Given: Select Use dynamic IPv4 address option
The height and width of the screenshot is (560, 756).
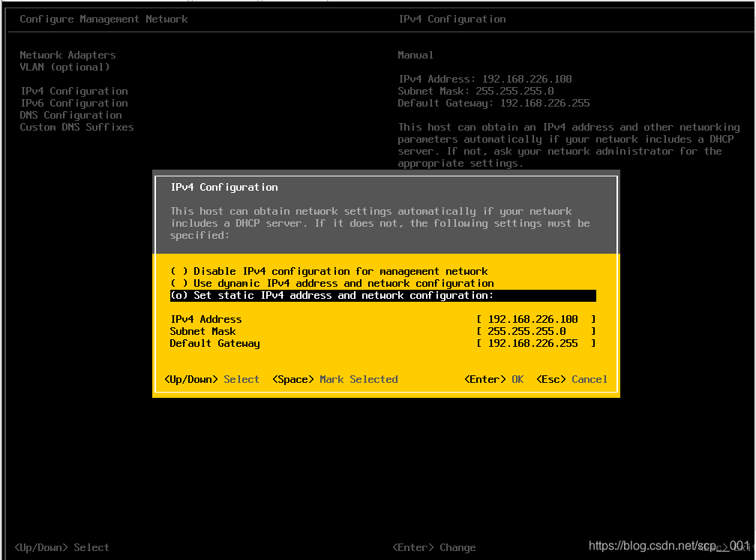Looking at the screenshot, I should coord(332,284).
